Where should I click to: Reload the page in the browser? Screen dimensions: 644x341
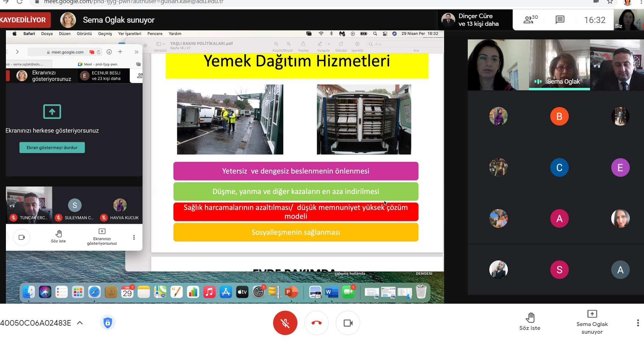[x=20, y=2]
